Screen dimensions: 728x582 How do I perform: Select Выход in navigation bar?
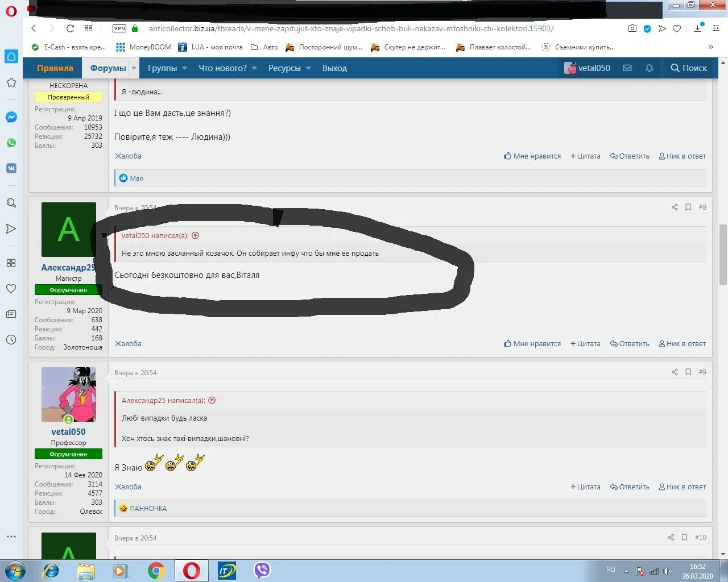(334, 68)
